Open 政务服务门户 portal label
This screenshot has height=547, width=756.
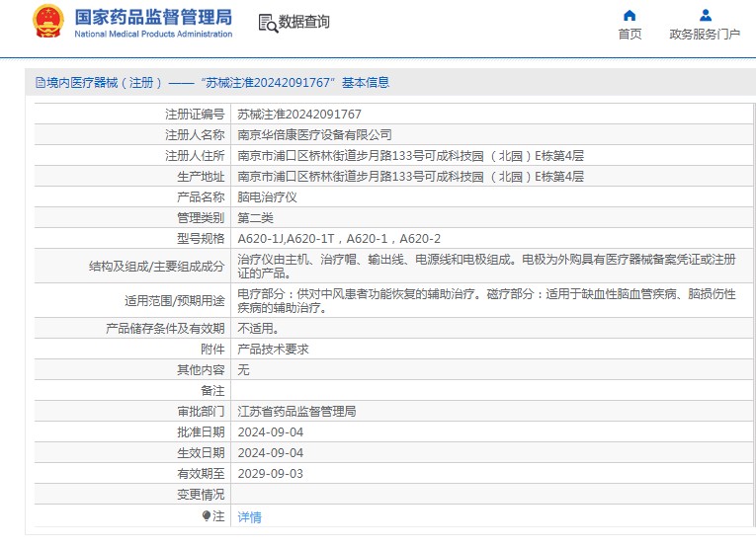(705, 34)
